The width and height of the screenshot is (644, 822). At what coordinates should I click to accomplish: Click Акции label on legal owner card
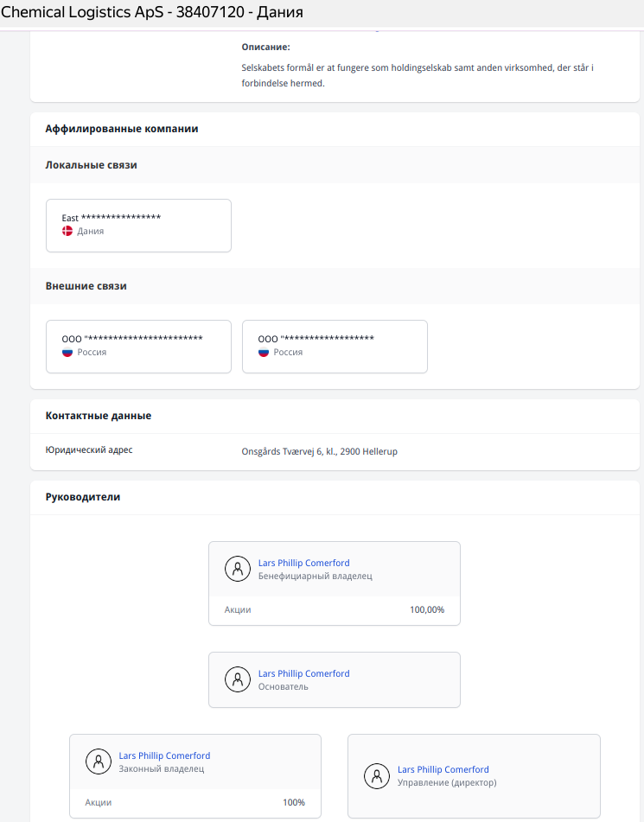98,802
